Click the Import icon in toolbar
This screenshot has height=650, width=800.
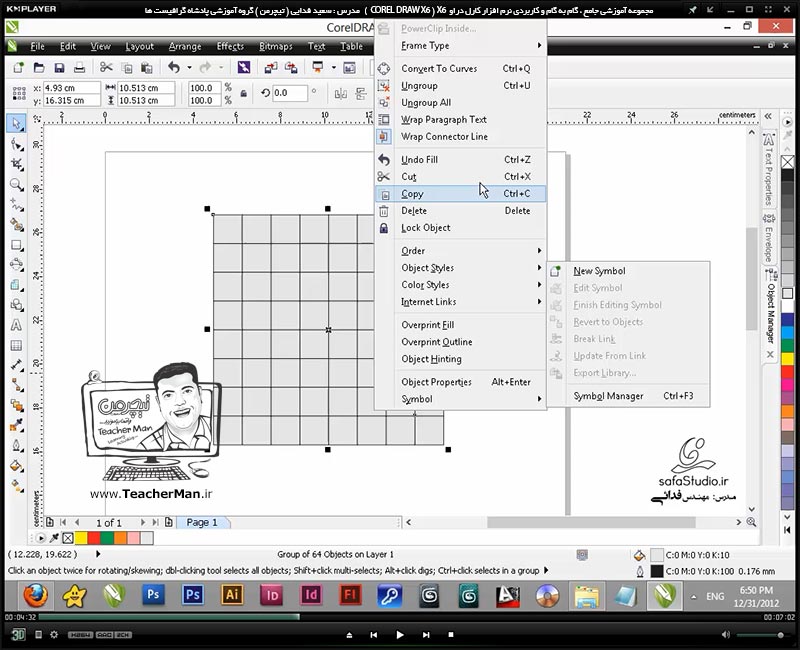click(271, 67)
